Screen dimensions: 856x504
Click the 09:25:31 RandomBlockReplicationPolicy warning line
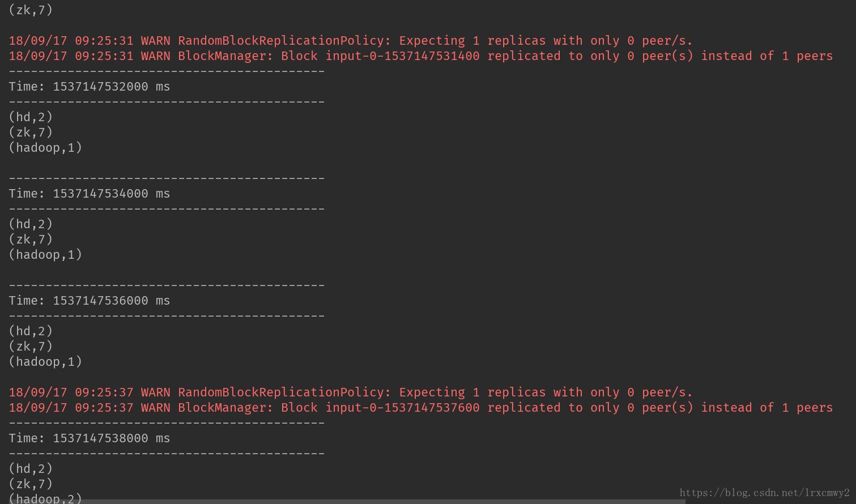[350, 41]
